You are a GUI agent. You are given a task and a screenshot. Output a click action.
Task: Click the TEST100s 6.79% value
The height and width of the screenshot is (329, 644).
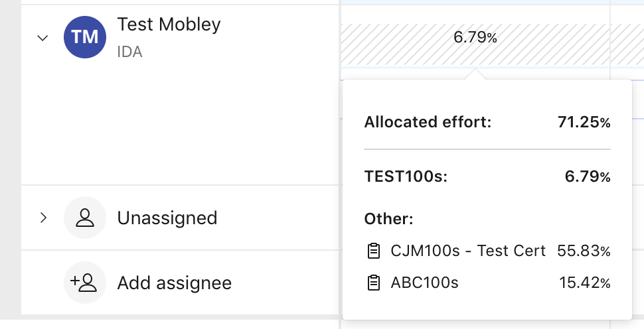[x=588, y=176]
